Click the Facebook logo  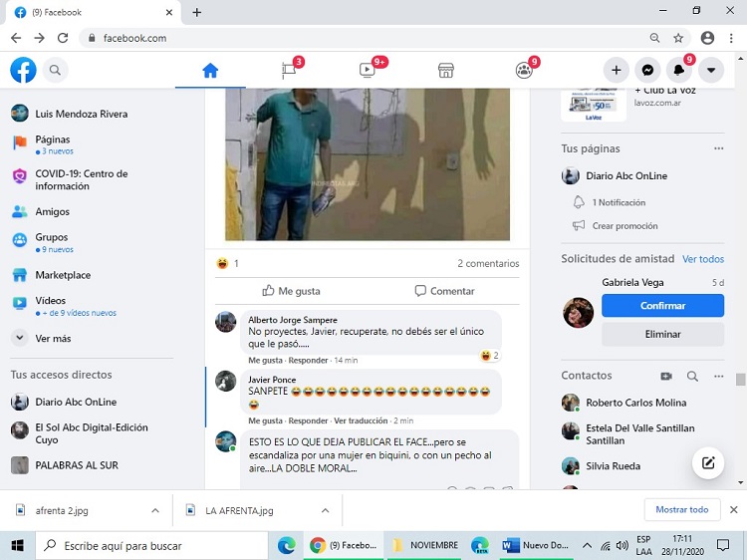(23, 70)
